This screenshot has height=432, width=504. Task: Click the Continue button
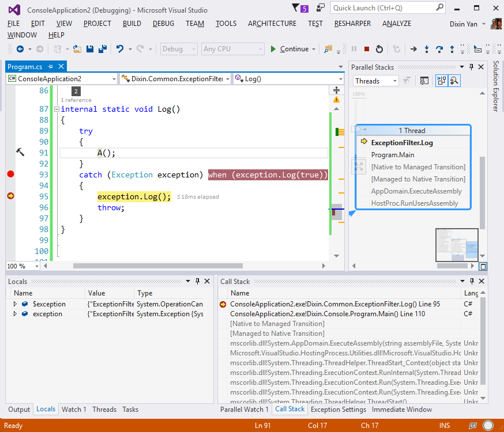pyautogui.click(x=289, y=49)
